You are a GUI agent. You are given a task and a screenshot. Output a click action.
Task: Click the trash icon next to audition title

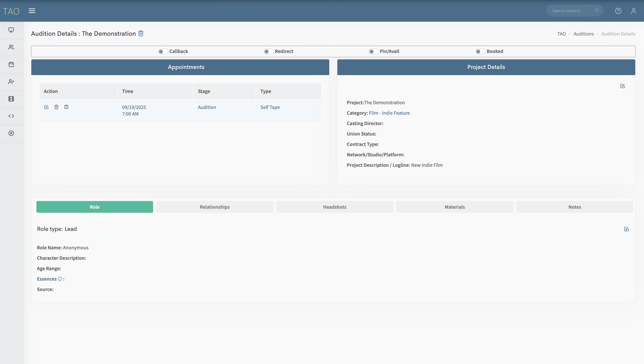[x=141, y=33]
